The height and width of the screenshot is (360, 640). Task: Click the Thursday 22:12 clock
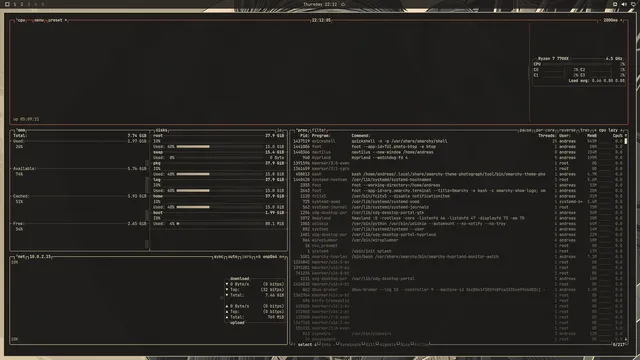(x=320, y=4)
